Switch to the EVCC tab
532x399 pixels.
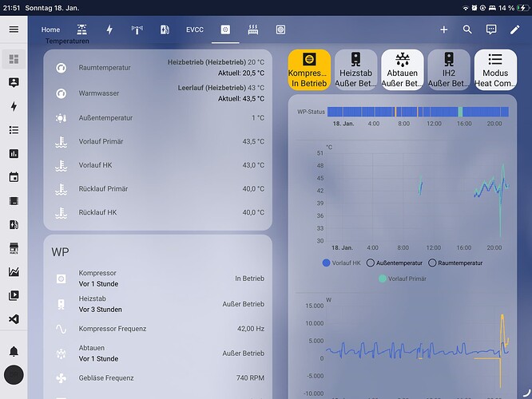195,30
